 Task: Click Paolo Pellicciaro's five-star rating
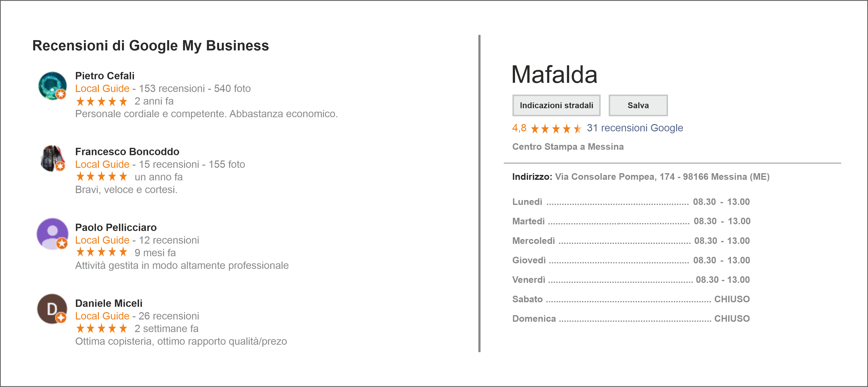coord(102,252)
